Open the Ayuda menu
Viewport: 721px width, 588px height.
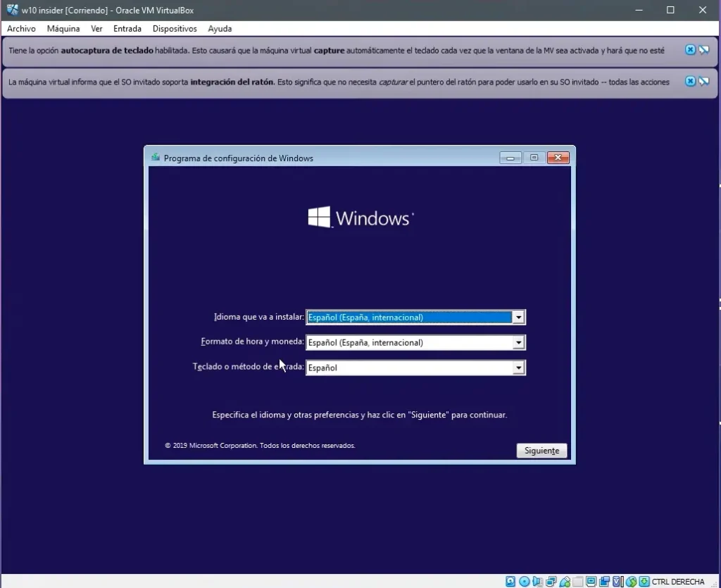click(220, 28)
